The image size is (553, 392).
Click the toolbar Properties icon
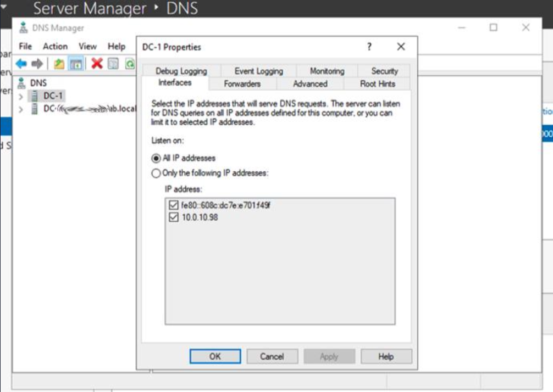click(x=113, y=64)
